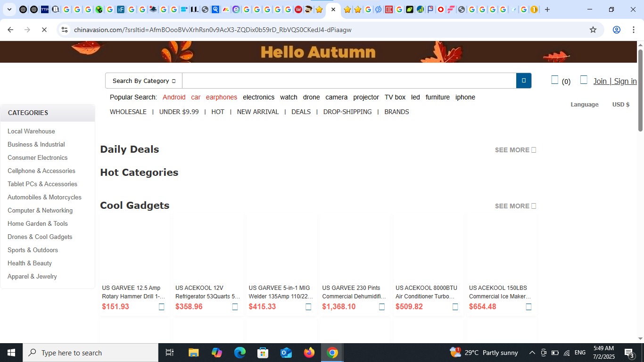
Task: Open Automobiles & Motorcycles category
Action: 44,197
